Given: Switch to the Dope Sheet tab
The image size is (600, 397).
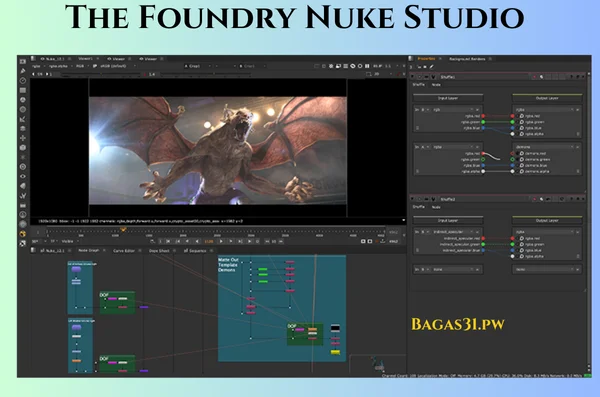Looking at the screenshot, I should pyautogui.click(x=159, y=251).
